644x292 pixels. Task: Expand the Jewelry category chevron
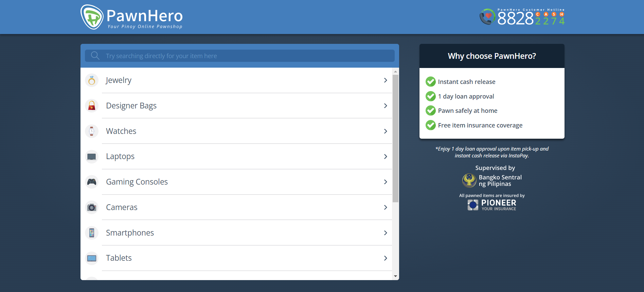pyautogui.click(x=386, y=80)
